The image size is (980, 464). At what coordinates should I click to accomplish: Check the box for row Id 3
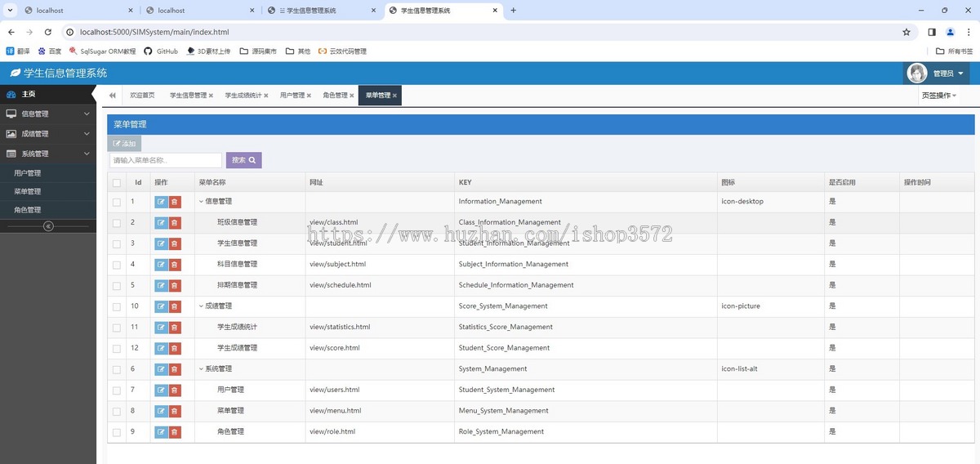pyautogui.click(x=117, y=243)
